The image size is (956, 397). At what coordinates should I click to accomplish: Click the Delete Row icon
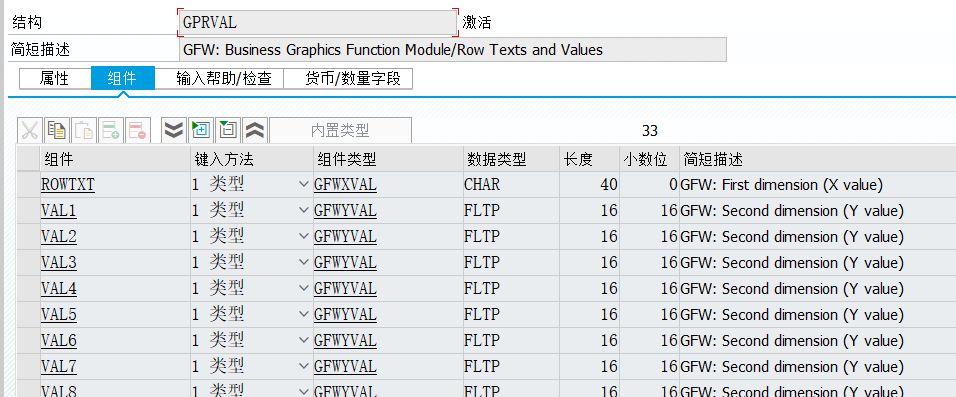pos(138,130)
